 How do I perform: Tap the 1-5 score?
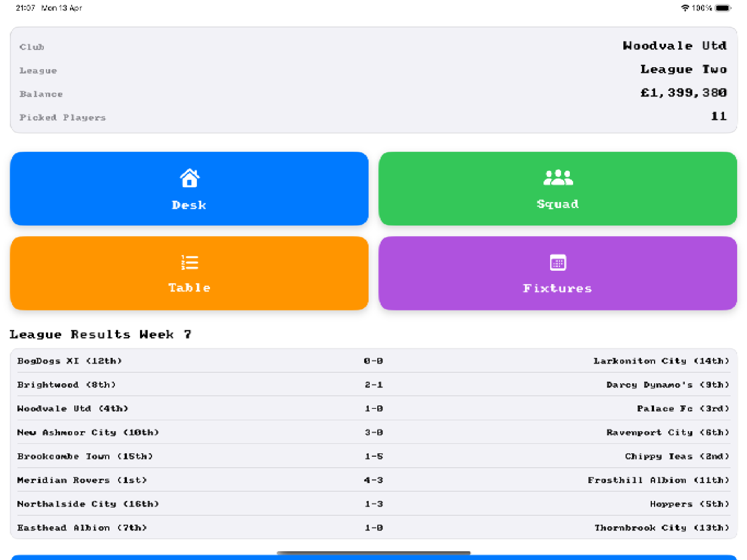373,456
